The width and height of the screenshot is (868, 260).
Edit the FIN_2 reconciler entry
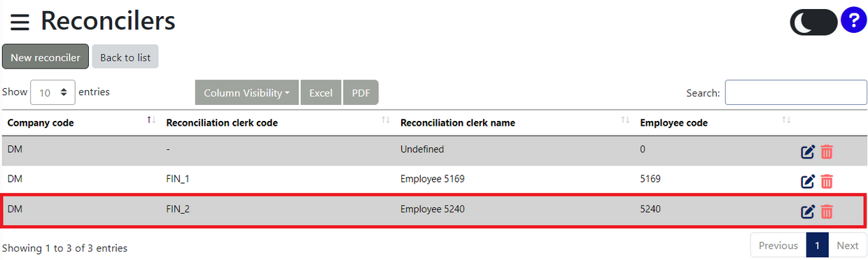pos(808,210)
